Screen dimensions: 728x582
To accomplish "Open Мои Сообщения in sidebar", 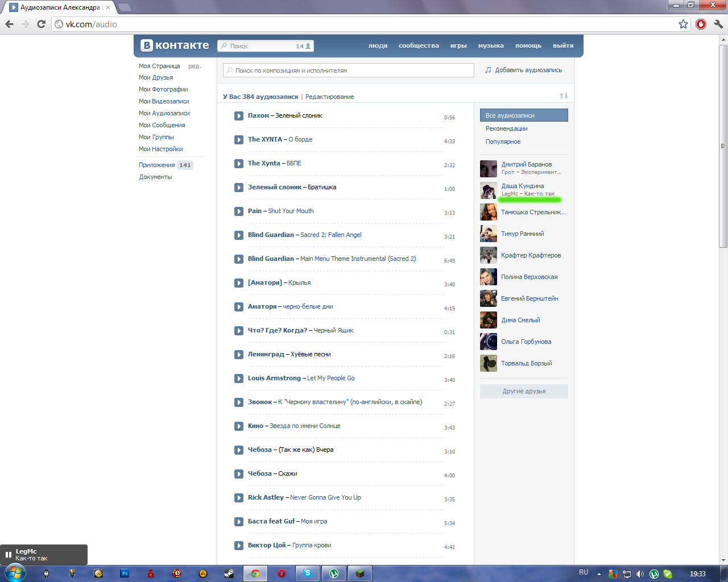I will (x=162, y=125).
